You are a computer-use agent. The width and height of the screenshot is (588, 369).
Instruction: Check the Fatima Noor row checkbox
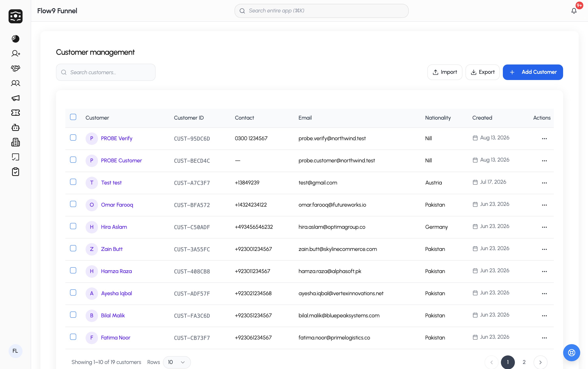coord(73,337)
